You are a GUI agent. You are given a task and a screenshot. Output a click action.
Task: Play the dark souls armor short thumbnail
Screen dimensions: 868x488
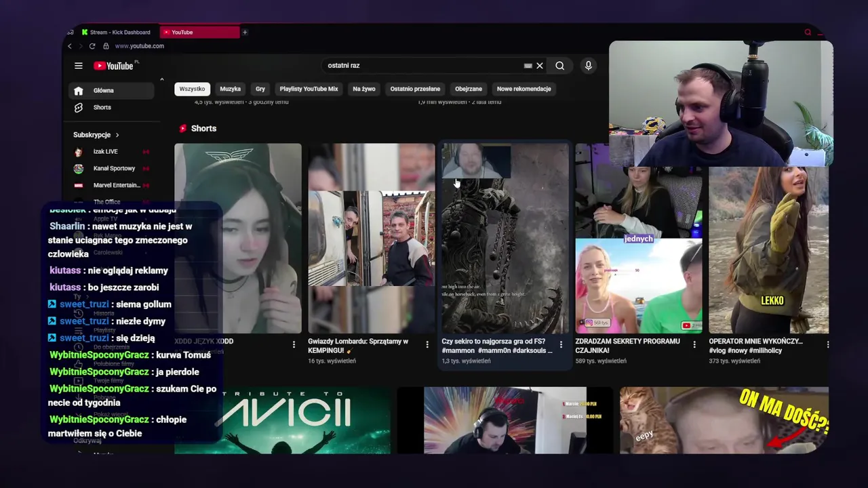pyautogui.click(x=505, y=238)
